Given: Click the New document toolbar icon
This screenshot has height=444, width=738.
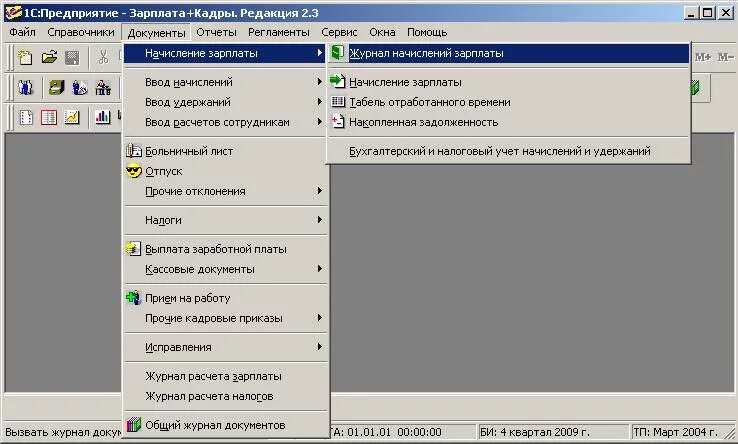Looking at the screenshot, I should (x=25, y=57).
